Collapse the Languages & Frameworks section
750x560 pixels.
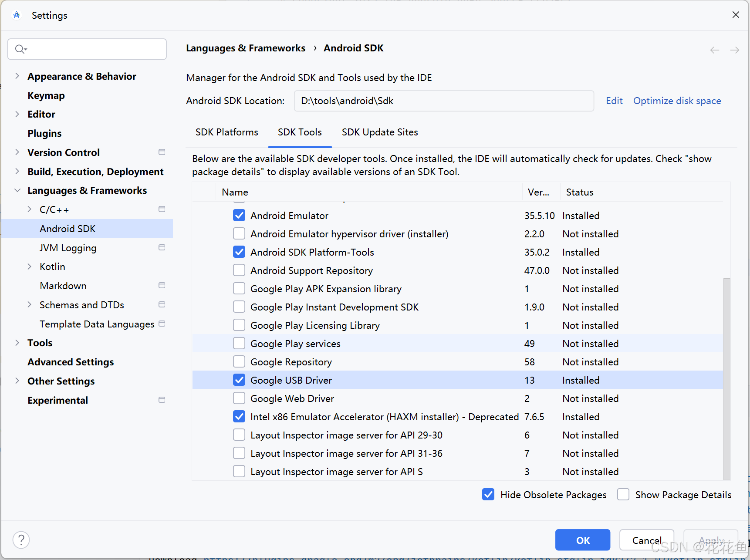(17, 190)
